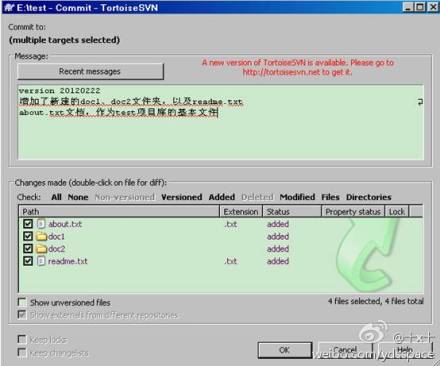Image resolution: width=440 pixels, height=366 pixels.
Task: Uncheck the doc1 checkbox
Action: pyautogui.click(x=28, y=236)
